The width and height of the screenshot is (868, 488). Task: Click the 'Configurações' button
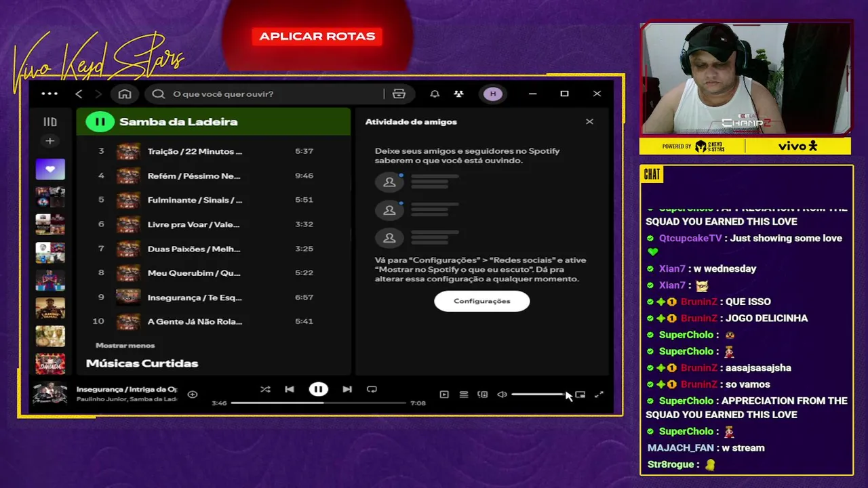(482, 301)
